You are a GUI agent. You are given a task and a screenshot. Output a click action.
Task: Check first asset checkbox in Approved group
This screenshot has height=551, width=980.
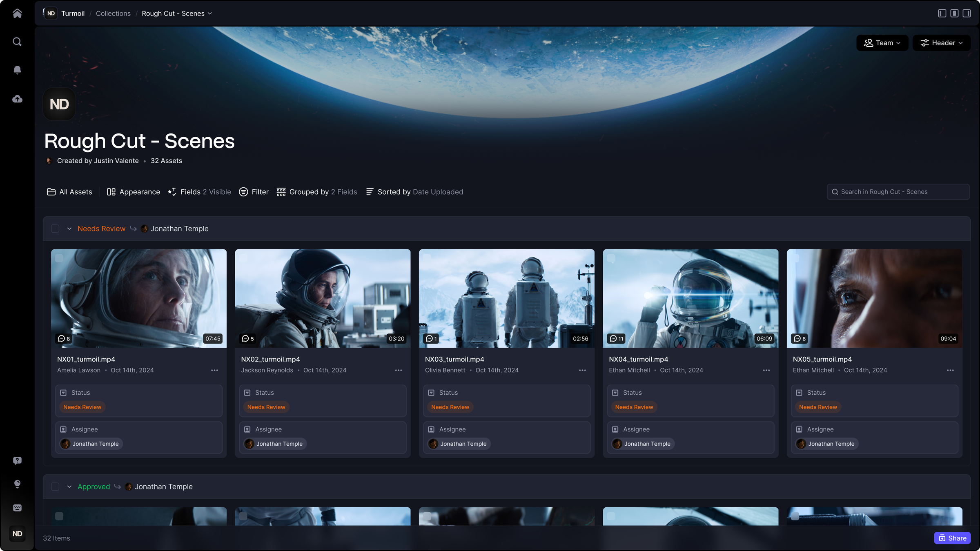click(59, 516)
